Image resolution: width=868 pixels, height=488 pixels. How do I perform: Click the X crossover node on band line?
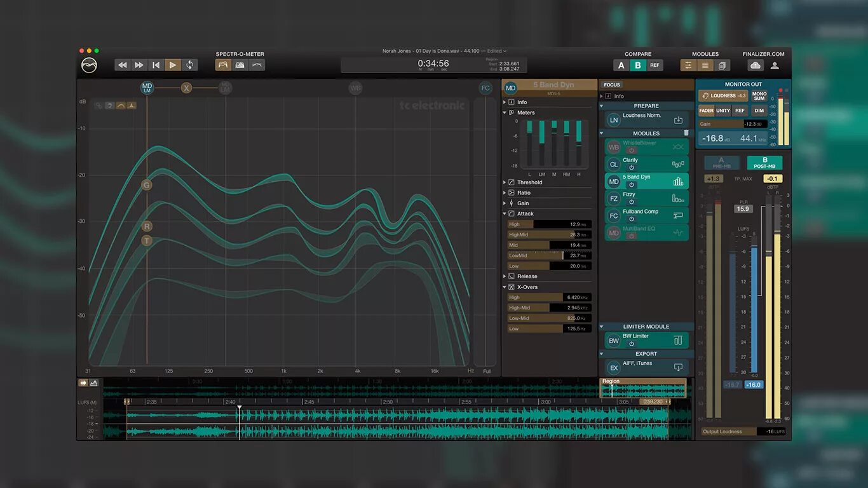[x=186, y=88]
